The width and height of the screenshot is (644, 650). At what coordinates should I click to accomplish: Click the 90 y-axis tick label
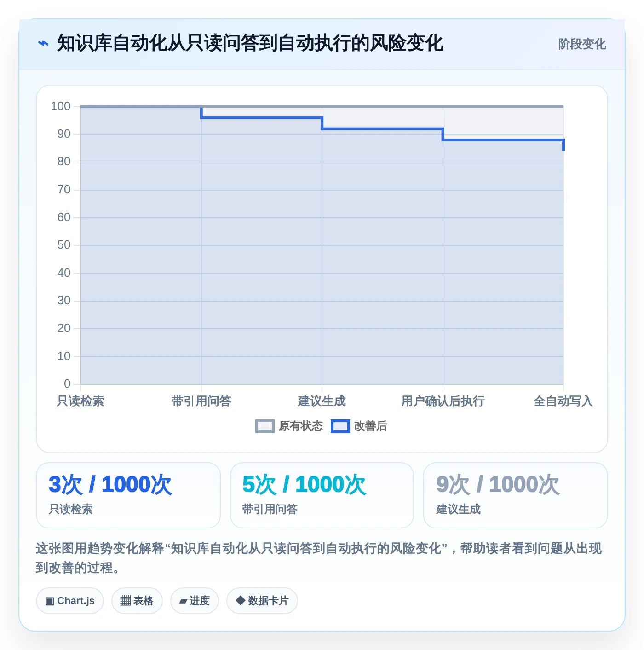64,134
